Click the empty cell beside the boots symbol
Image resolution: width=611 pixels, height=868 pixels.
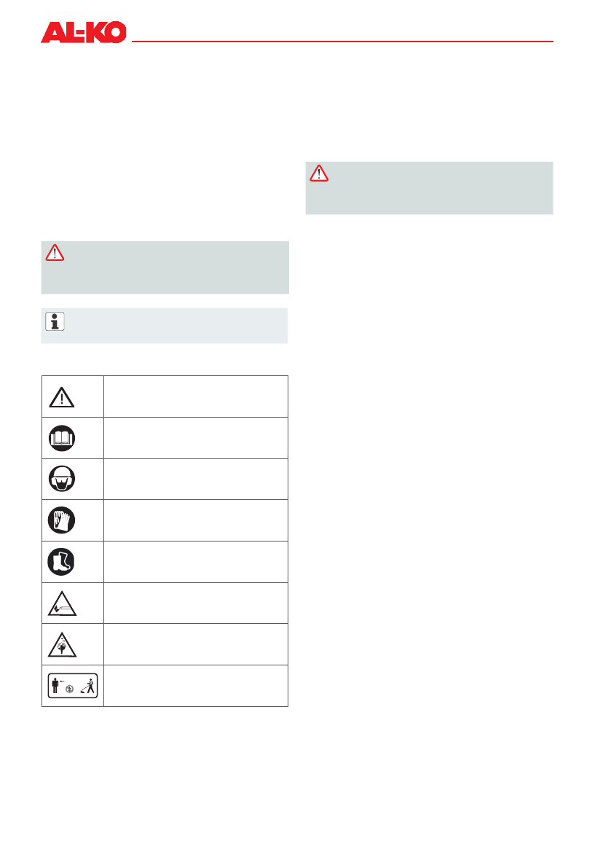coord(195,561)
